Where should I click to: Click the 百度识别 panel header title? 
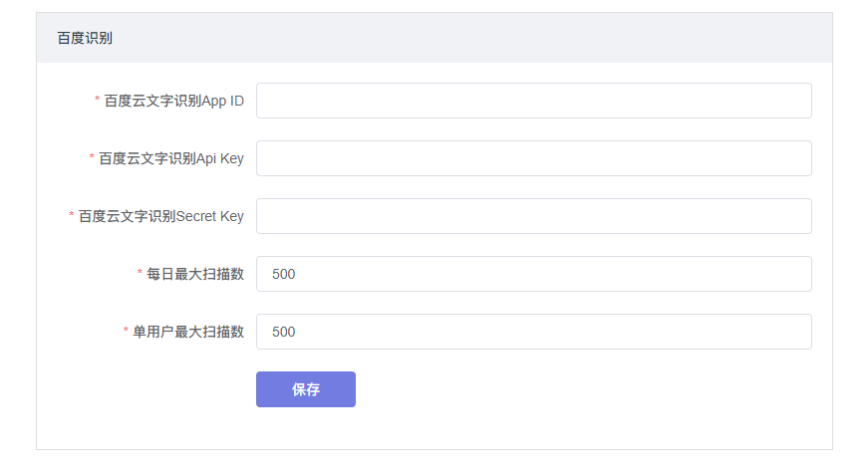point(85,38)
